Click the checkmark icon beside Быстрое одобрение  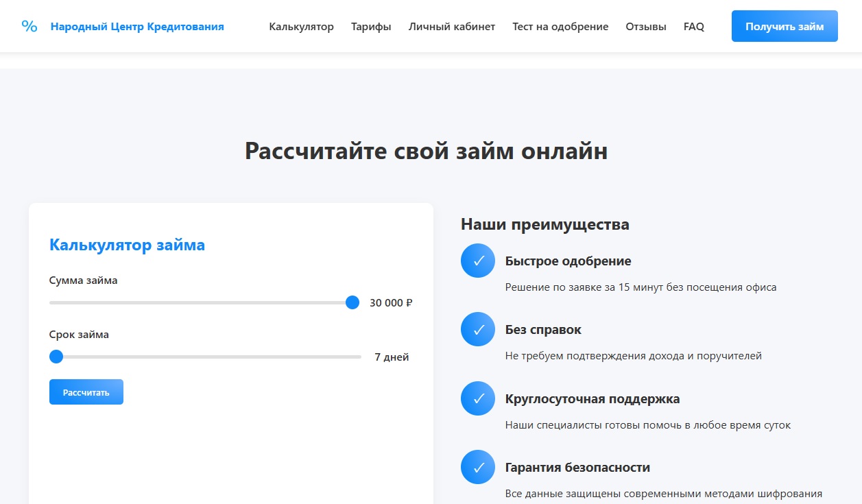pos(478,261)
